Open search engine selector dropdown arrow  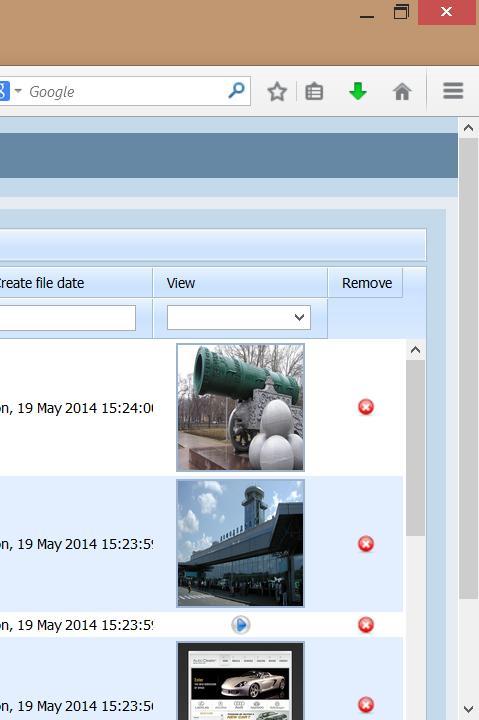[x=18, y=90]
